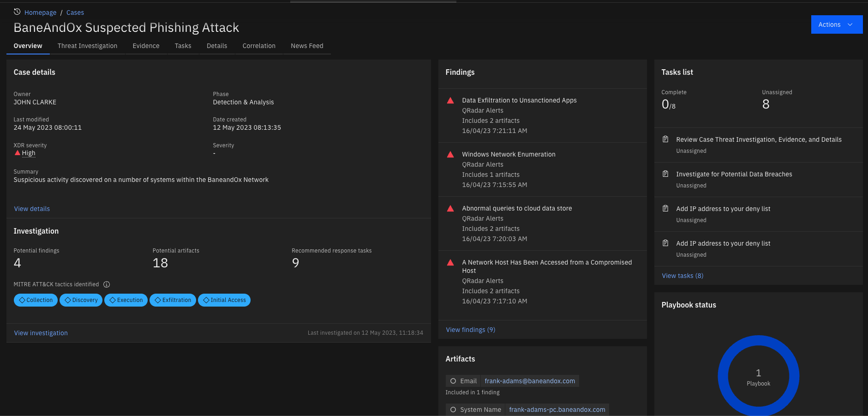Image resolution: width=868 pixels, height=416 pixels.
Task: Open the Correlation tab
Action: pyautogui.click(x=259, y=46)
